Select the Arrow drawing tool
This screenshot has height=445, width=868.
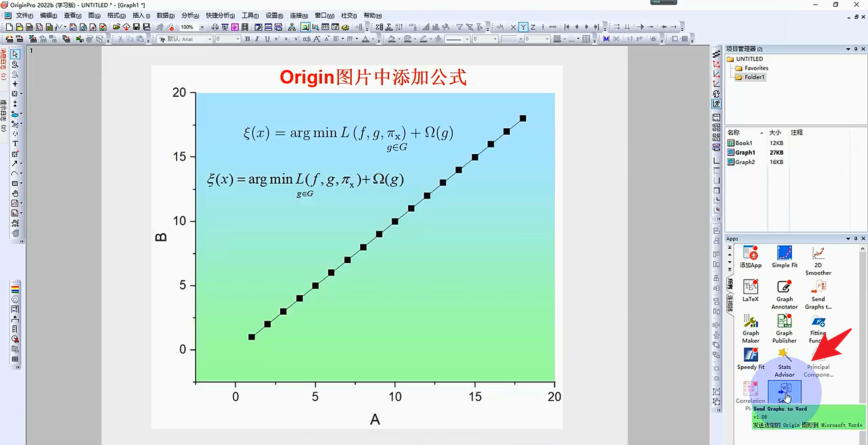(14, 164)
